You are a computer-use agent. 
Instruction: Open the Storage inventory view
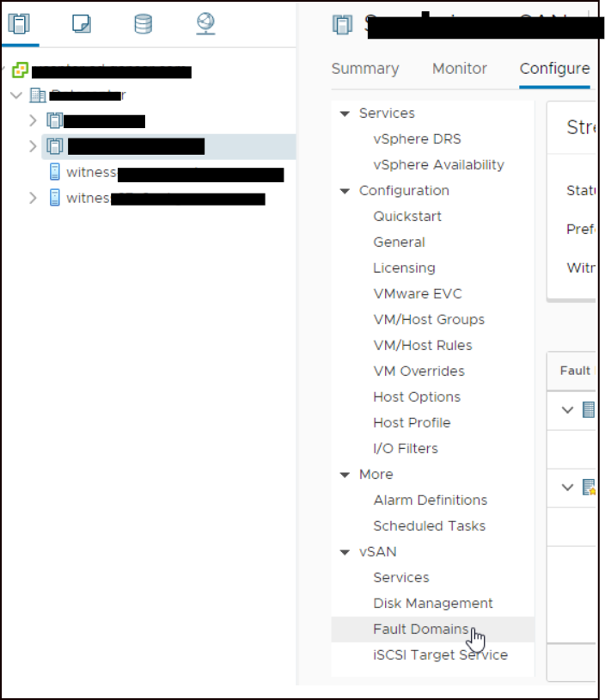point(143,23)
